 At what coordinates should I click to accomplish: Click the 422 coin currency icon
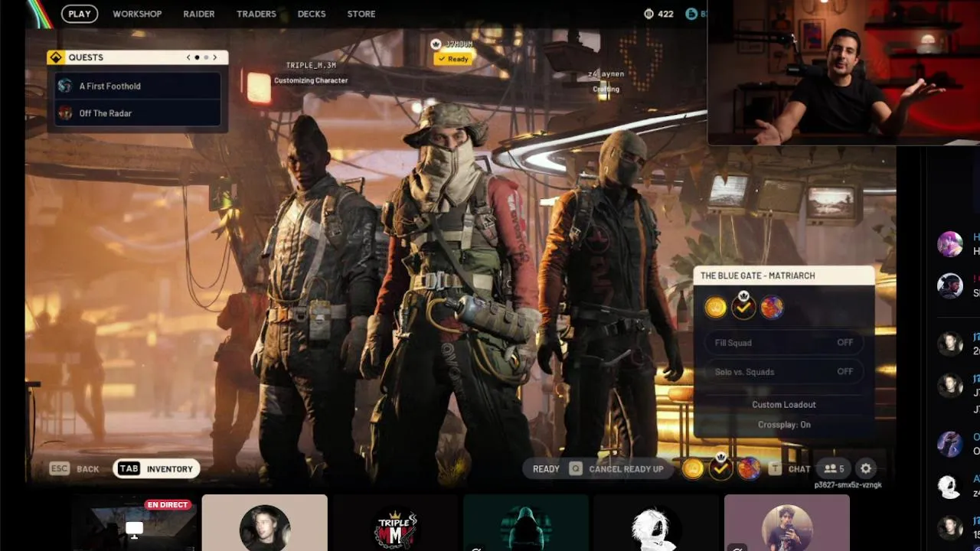click(x=648, y=14)
